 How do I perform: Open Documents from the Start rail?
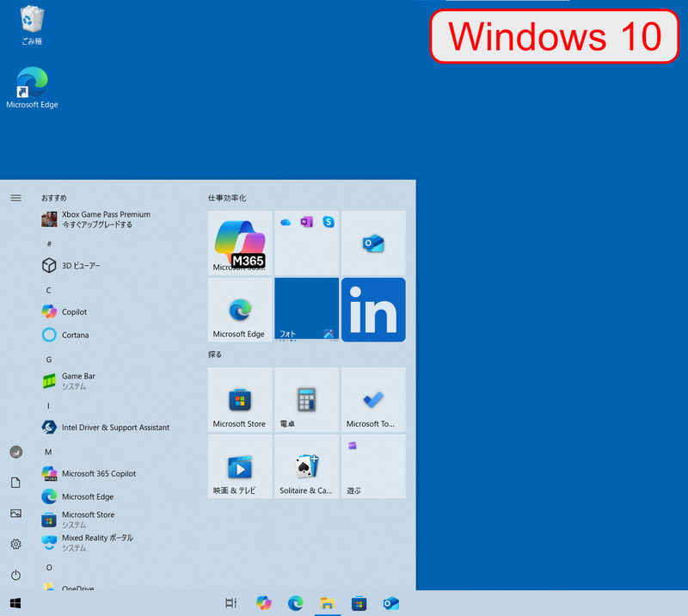[15, 483]
